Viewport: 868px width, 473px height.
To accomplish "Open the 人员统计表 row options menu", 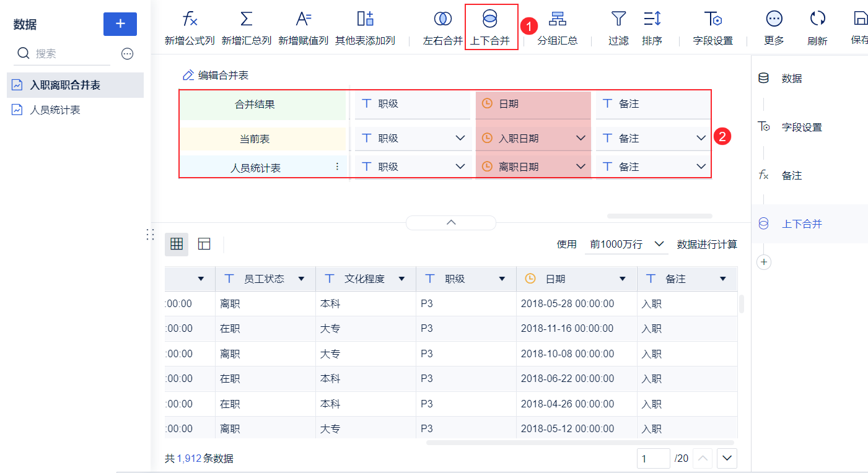I will click(x=337, y=167).
